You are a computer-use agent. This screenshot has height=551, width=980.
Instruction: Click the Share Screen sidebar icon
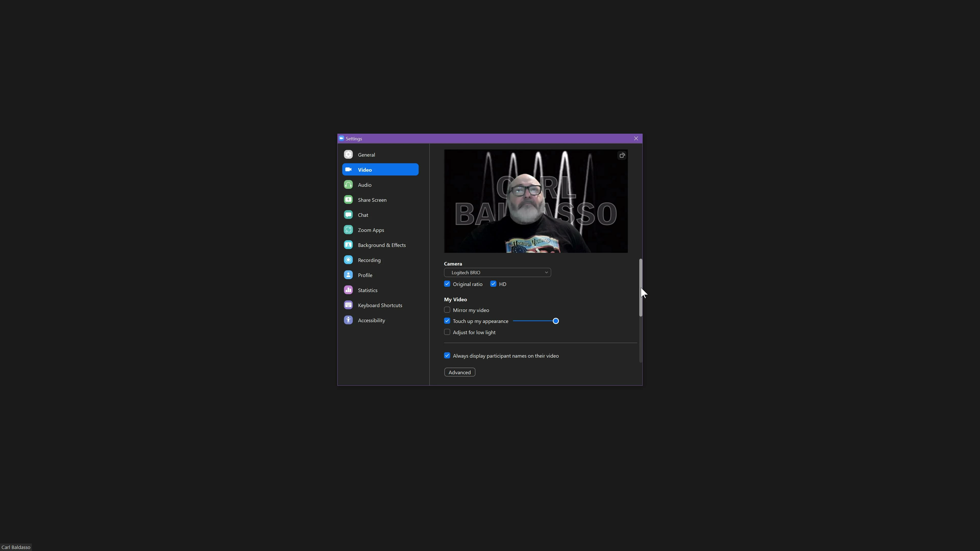tap(348, 200)
